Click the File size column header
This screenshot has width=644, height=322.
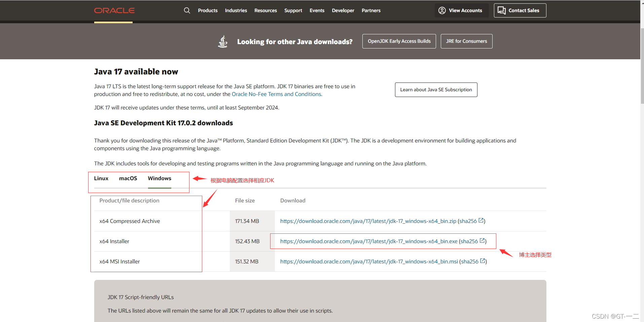pyautogui.click(x=245, y=200)
